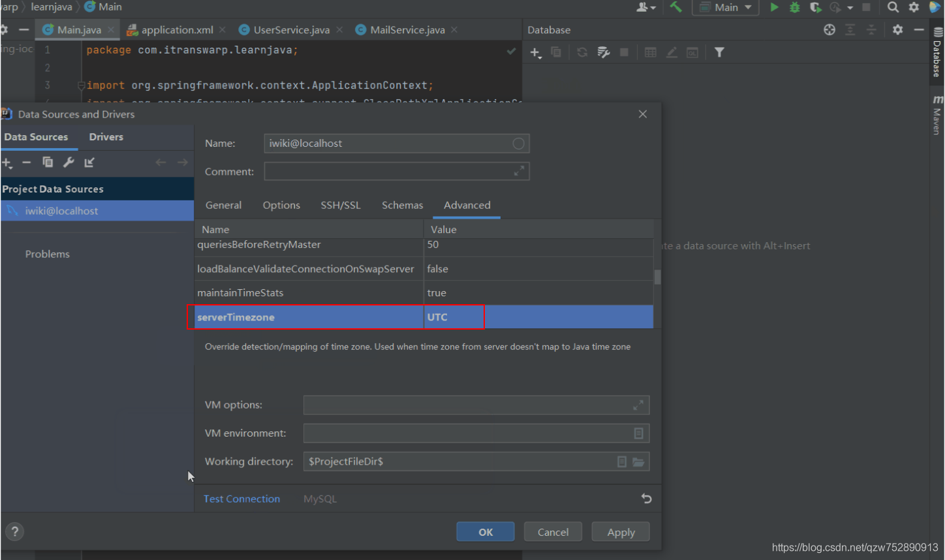Screen dimensions: 945x560
Task: Open Data Source Properties in Database panel
Action: tap(603, 52)
